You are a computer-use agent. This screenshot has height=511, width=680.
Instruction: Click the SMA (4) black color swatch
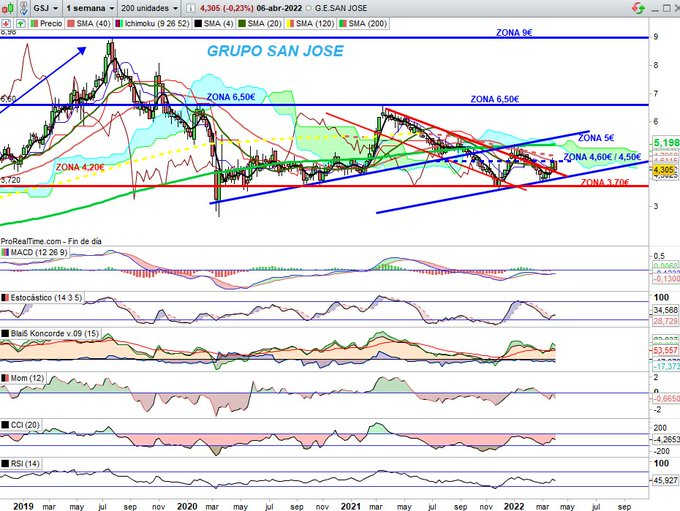click(198, 24)
